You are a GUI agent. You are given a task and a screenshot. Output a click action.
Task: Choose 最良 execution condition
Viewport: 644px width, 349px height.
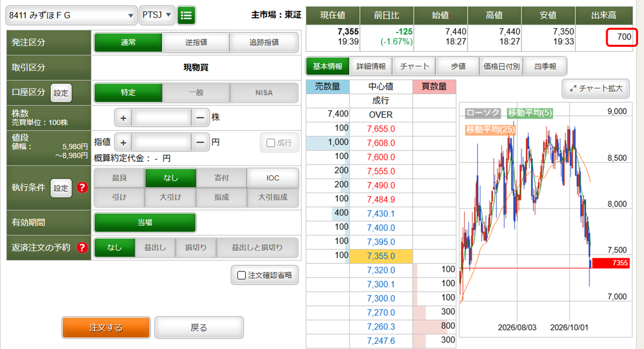(119, 178)
